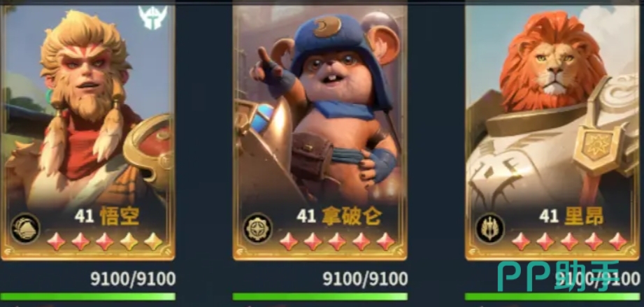
Task: Select the last gold star on 悟空's card
Action: pyautogui.click(x=153, y=241)
